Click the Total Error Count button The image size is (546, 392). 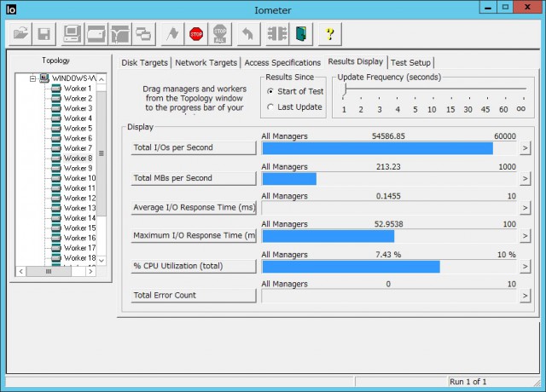[195, 296]
